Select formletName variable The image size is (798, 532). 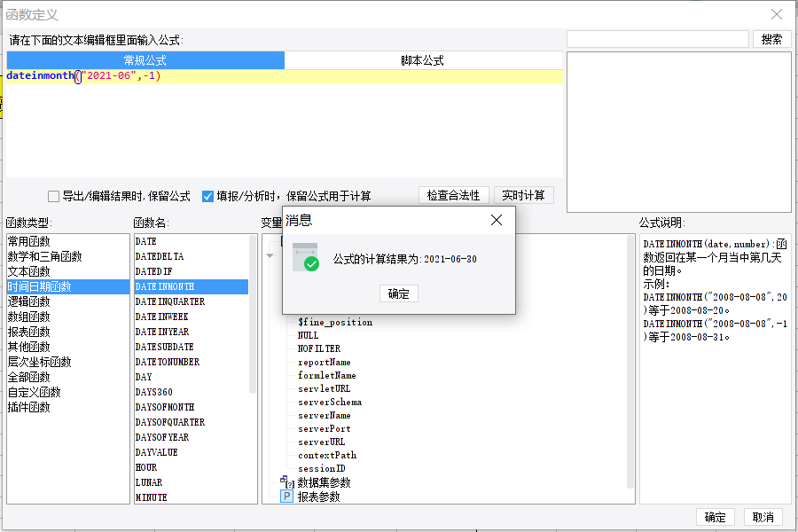tap(326, 375)
